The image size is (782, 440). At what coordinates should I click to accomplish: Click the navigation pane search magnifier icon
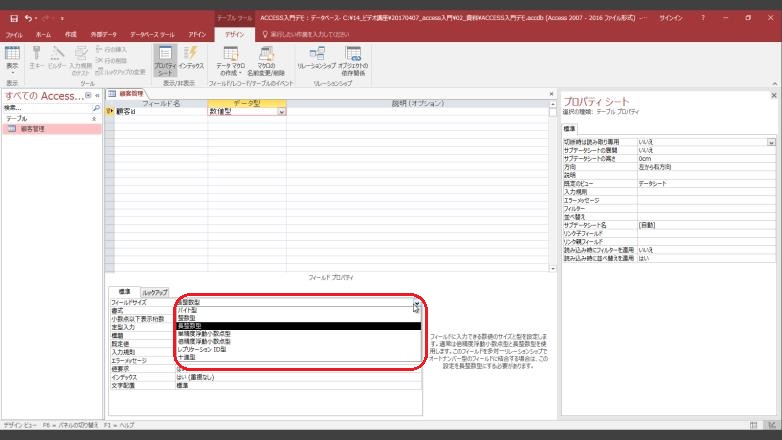click(96, 108)
